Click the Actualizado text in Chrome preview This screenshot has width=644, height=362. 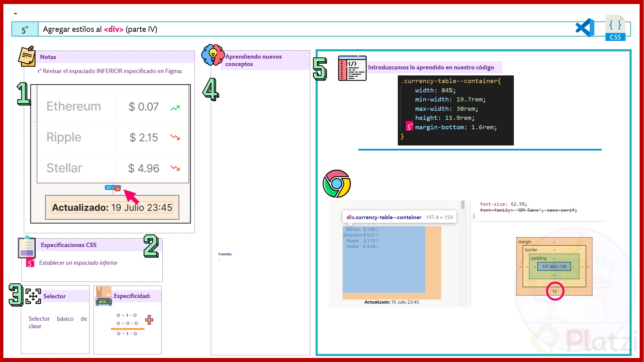tap(391, 302)
